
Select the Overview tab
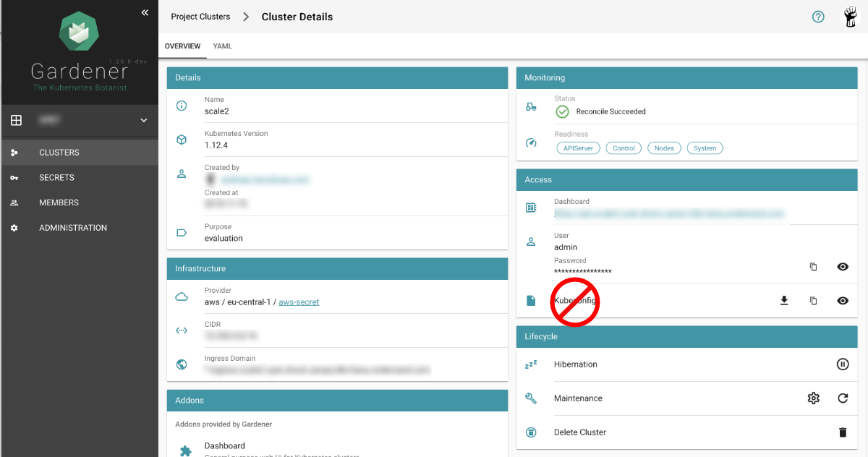(x=182, y=46)
